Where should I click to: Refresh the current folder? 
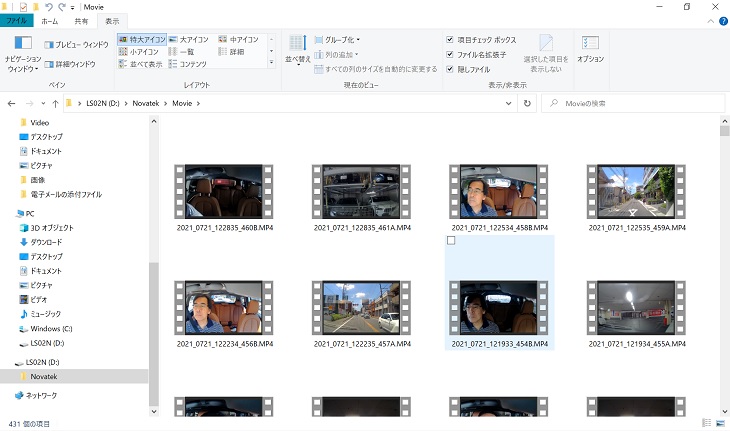(x=527, y=103)
